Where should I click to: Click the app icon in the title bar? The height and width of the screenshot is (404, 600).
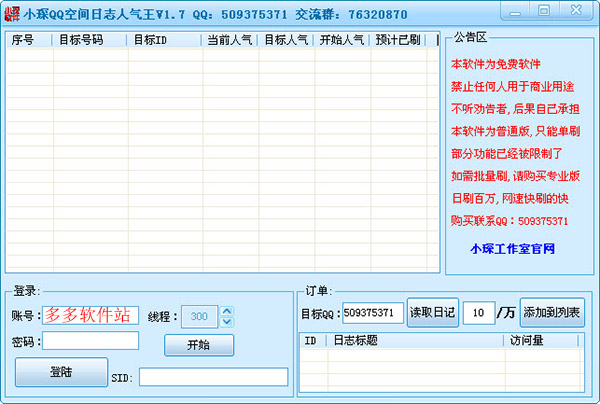(x=12, y=13)
